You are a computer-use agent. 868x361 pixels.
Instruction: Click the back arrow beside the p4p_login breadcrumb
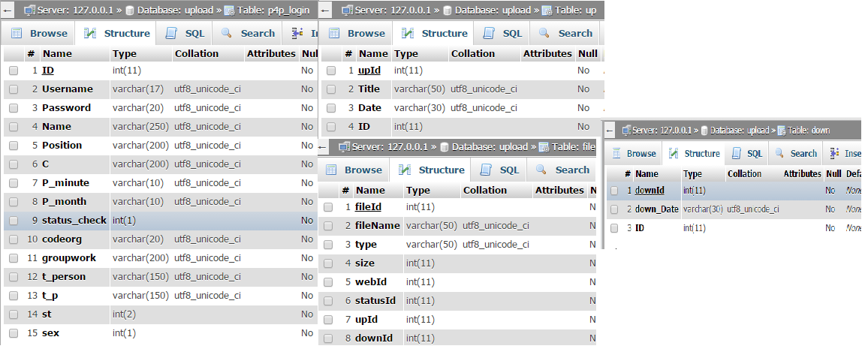pos(8,11)
